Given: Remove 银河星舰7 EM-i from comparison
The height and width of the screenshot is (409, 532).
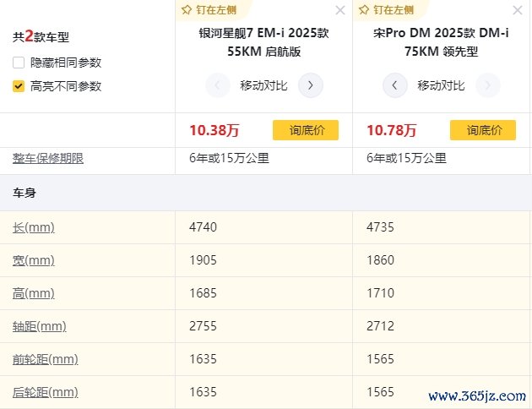Looking at the screenshot, I should coord(340,10).
